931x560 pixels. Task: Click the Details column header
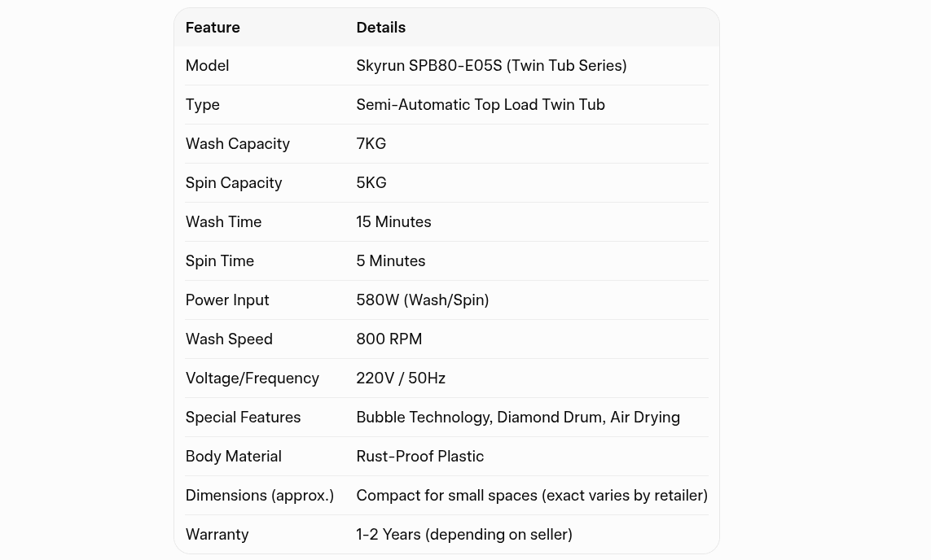coord(380,28)
